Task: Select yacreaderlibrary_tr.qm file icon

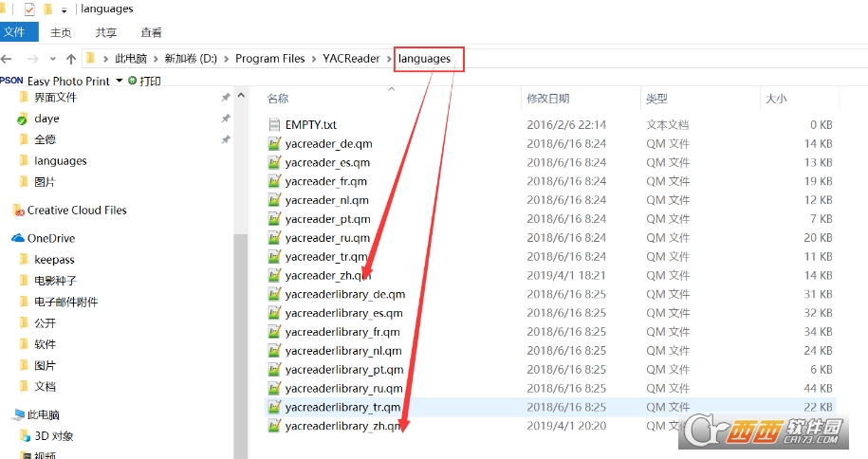Action: (274, 407)
